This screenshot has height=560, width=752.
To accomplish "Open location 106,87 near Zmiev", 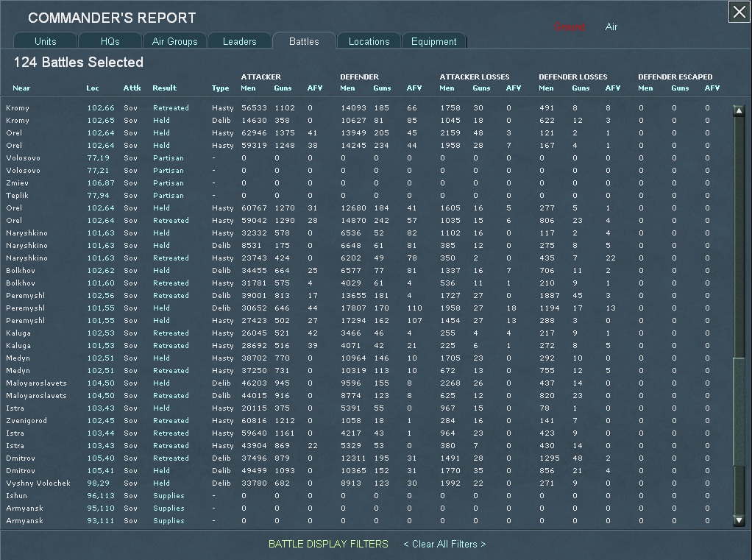I will (x=101, y=182).
